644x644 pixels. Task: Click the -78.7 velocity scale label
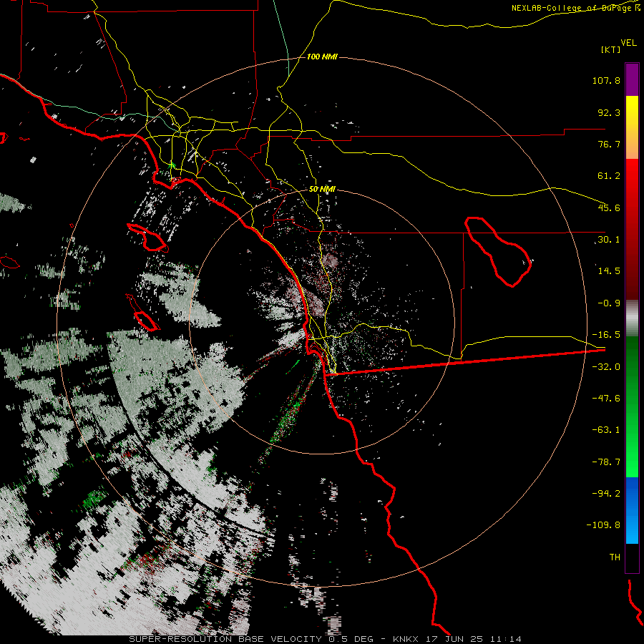tap(606, 462)
